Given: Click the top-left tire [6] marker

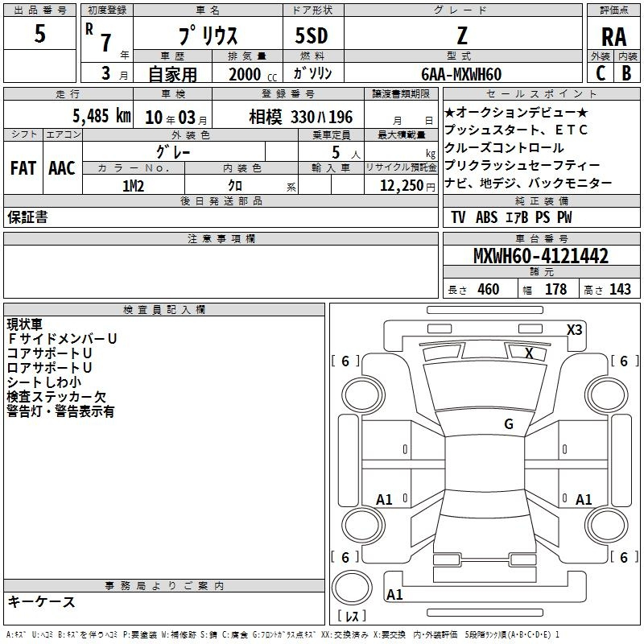Looking at the screenshot, I should click(345, 361).
